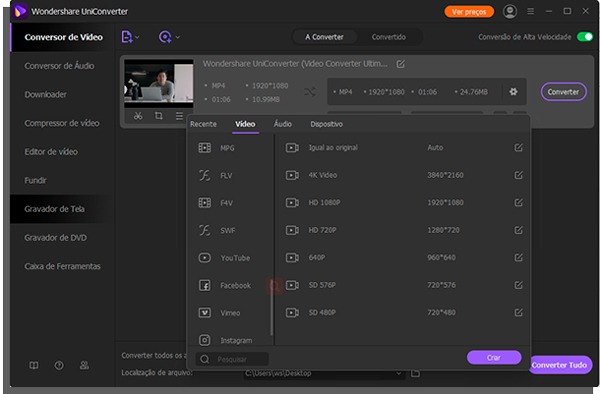Switch to the Convertido tab

coord(389,37)
